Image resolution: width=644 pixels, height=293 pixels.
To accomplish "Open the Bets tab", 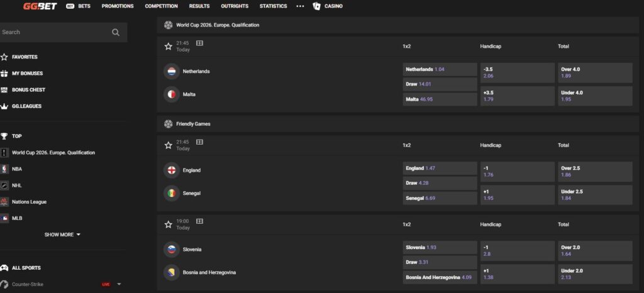I will pos(78,6).
